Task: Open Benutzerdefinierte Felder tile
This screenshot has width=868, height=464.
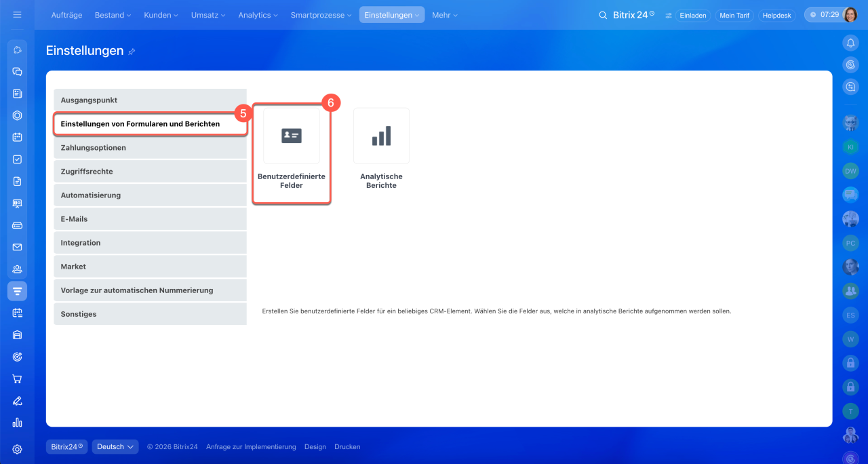Action: coord(292,149)
